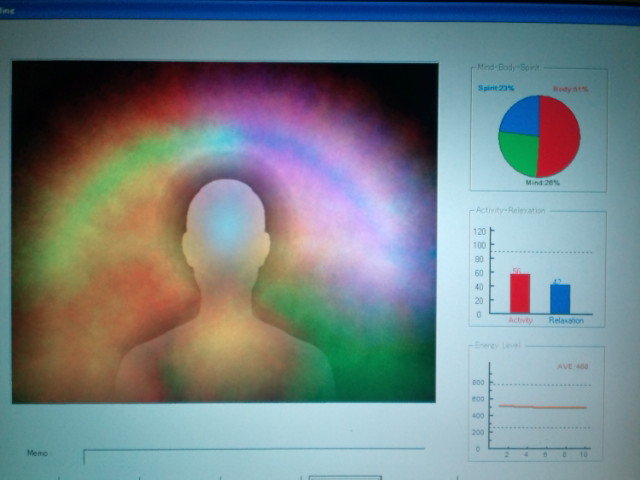Click the Mind:26% label
Viewport: 640px width, 480px height.
pos(542,183)
